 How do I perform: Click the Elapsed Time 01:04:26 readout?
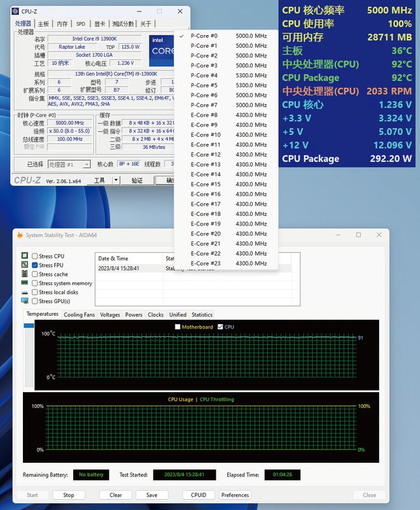coord(282,474)
